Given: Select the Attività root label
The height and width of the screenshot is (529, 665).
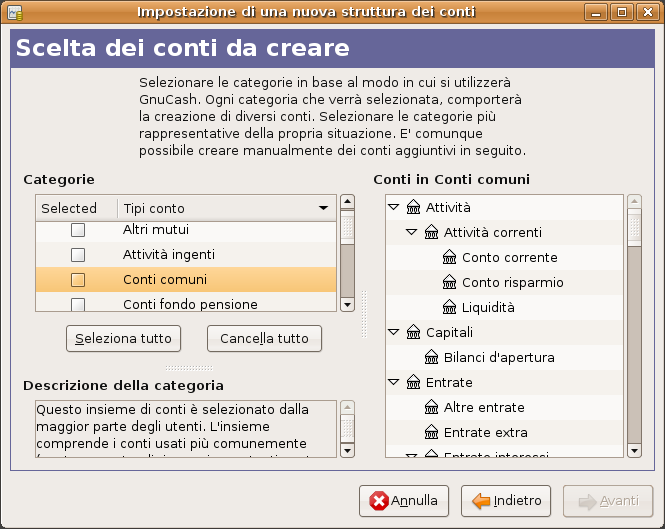Looking at the screenshot, I should (x=448, y=207).
